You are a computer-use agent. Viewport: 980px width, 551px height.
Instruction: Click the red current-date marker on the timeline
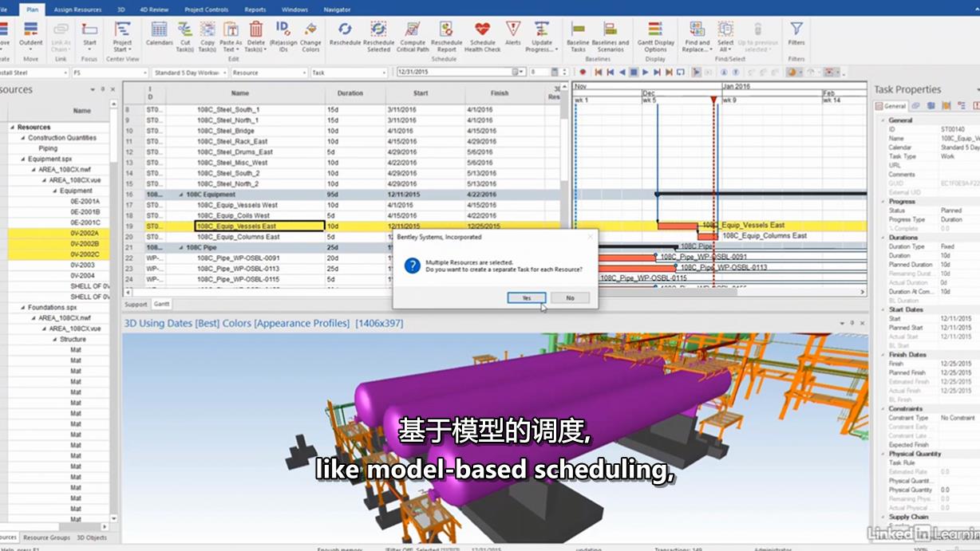pyautogui.click(x=713, y=100)
